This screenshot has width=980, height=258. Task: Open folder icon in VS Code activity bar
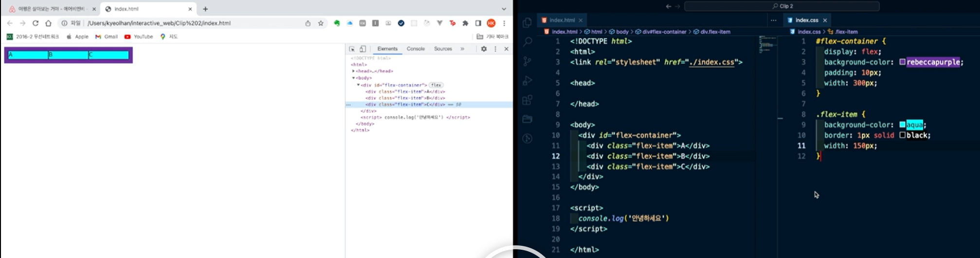527,119
